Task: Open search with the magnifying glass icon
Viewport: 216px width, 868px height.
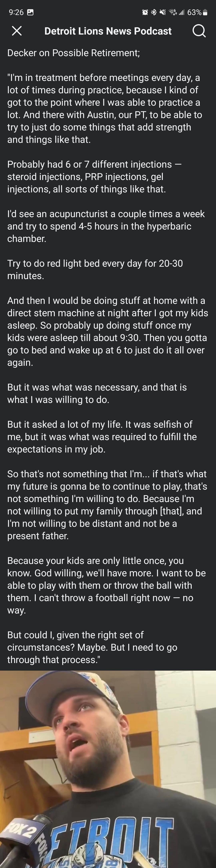Action: point(199,31)
